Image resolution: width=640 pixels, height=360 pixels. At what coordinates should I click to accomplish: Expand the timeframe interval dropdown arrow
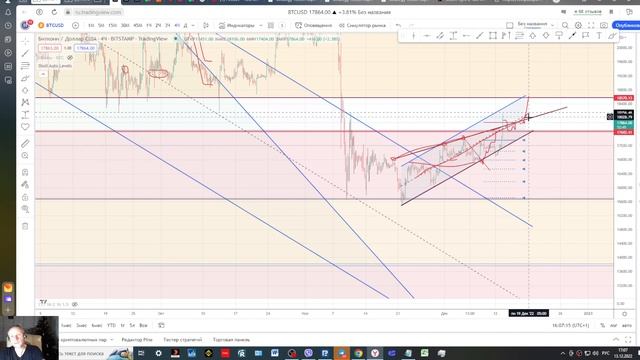(x=193, y=25)
